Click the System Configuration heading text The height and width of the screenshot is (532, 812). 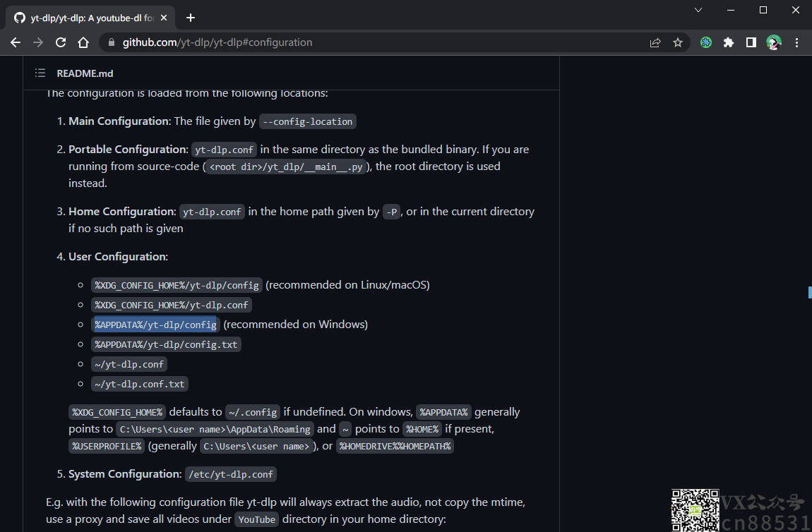(x=125, y=474)
